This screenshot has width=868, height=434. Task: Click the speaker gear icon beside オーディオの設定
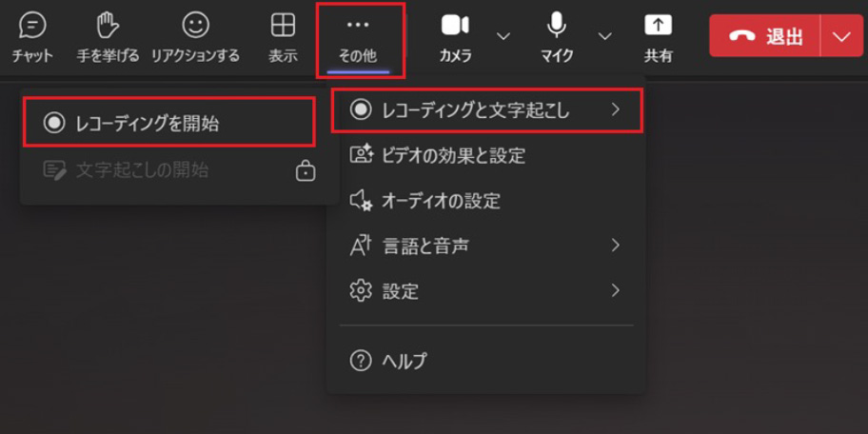(x=362, y=201)
